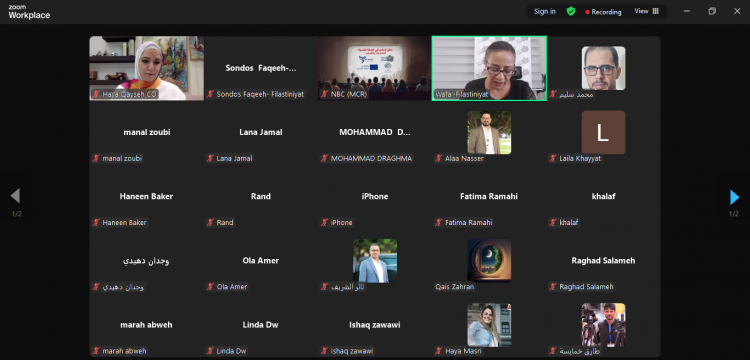This screenshot has width=750, height=360.
Task: Click muted mic icon beside manal zoubi
Action: point(96,158)
